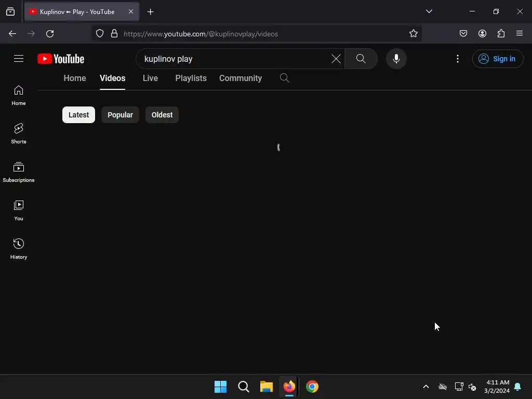Viewport: 532px width, 399px height.
Task: Open the You section in sidebar
Action: point(19,211)
